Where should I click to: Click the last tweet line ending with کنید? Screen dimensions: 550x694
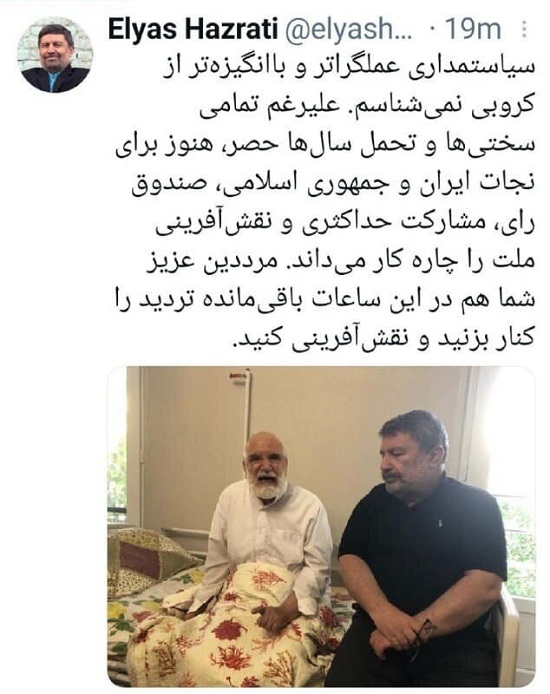pyautogui.click(x=383, y=335)
